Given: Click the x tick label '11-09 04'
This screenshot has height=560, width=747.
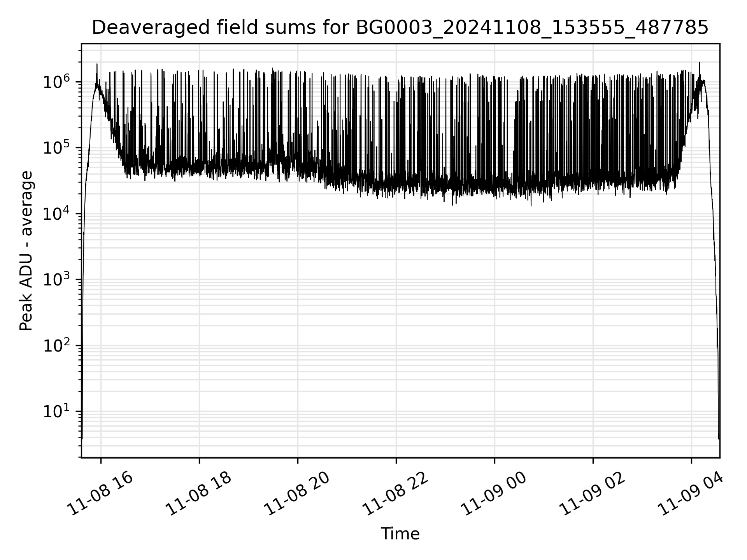Looking at the screenshot, I should (691, 493).
